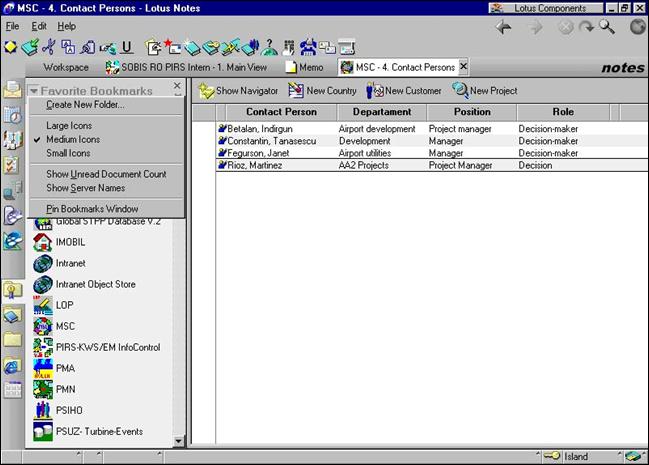Open the Intranet Object Store bookmark
This screenshot has width=649, height=465.
[x=95, y=285]
